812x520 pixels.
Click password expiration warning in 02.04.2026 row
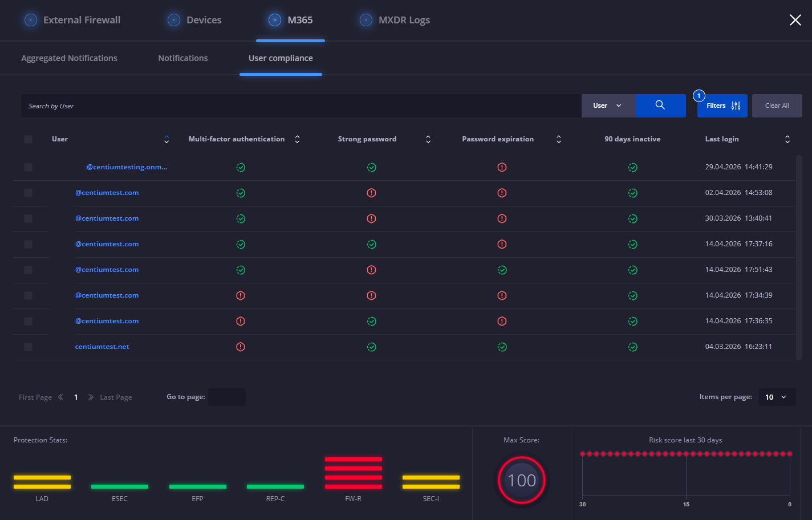pos(502,193)
